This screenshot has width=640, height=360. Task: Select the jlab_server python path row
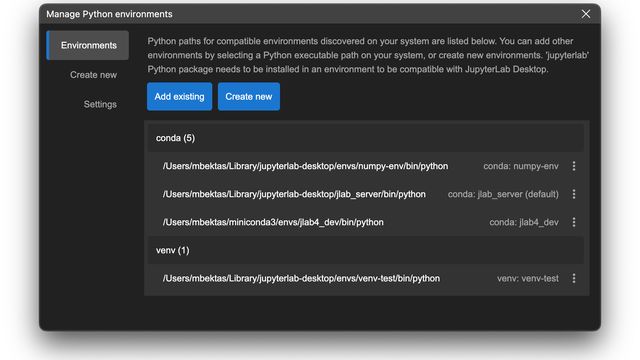click(x=366, y=194)
